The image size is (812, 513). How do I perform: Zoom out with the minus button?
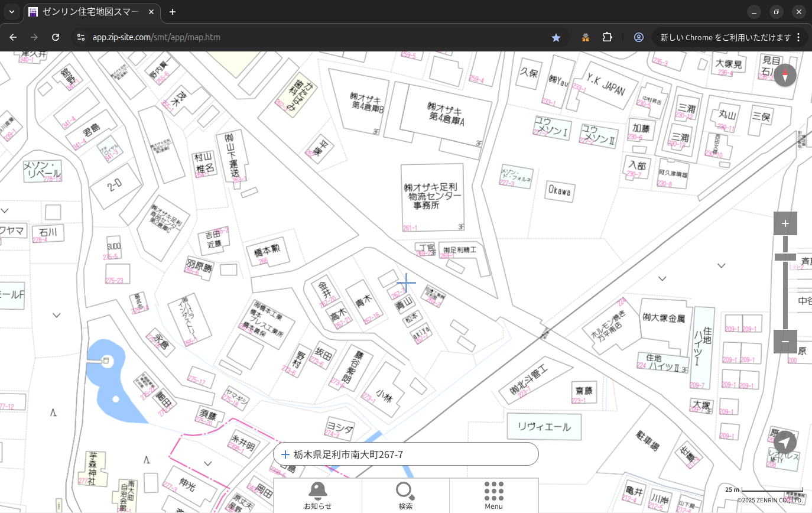tap(785, 342)
